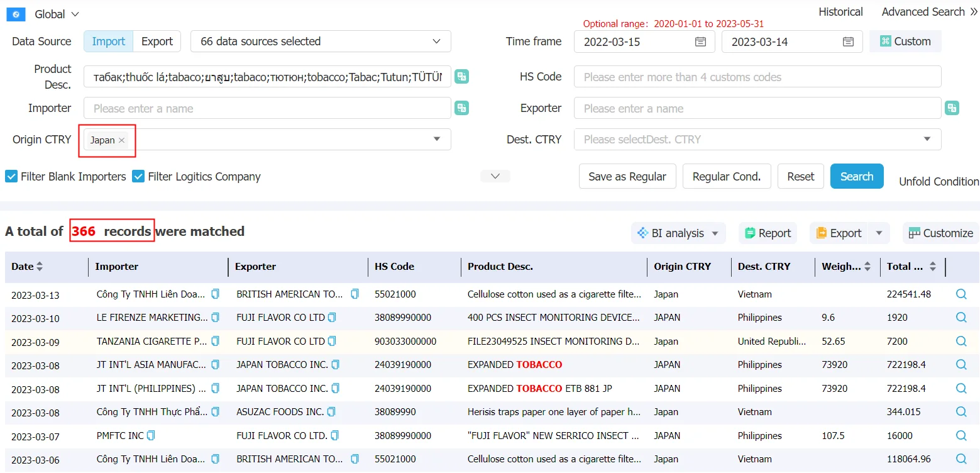Open the Export options dropdown arrow
980x473 pixels.
879,233
